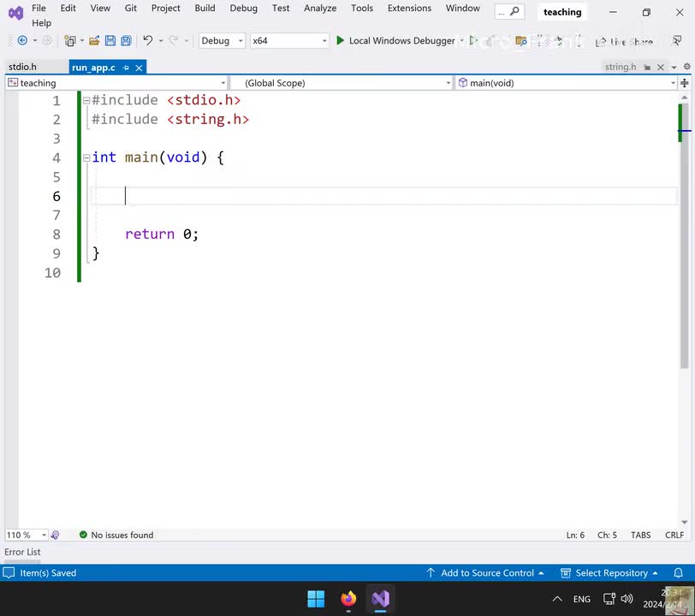Click the vertical scrollbar thumb
This screenshot has height=616, width=695.
(x=685, y=235)
